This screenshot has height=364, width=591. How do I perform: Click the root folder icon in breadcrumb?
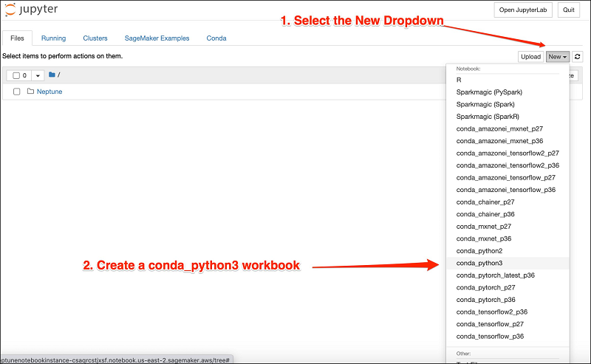tap(52, 75)
